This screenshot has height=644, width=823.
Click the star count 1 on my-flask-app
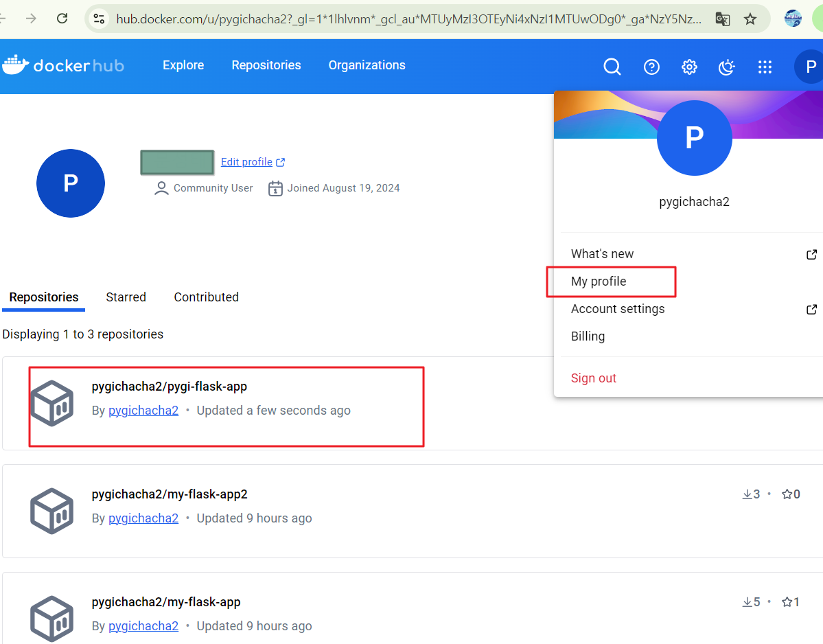coord(791,602)
